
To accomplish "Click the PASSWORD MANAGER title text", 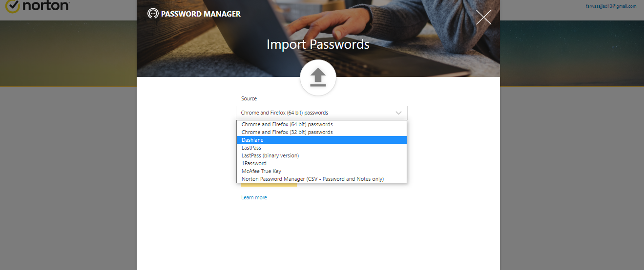I will (201, 14).
